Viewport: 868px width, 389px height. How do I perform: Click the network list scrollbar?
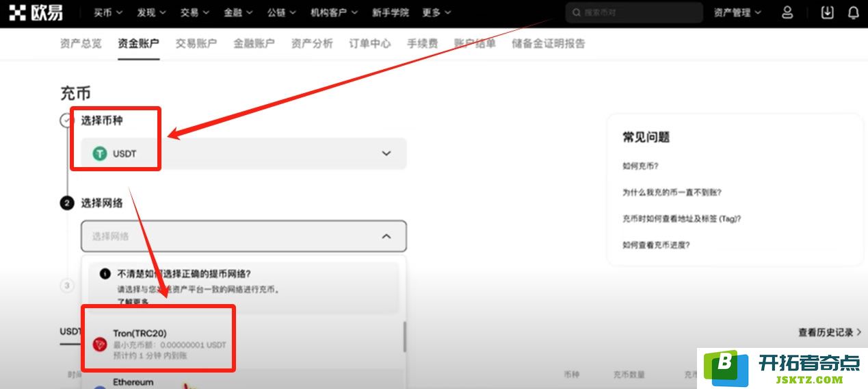pos(404,337)
